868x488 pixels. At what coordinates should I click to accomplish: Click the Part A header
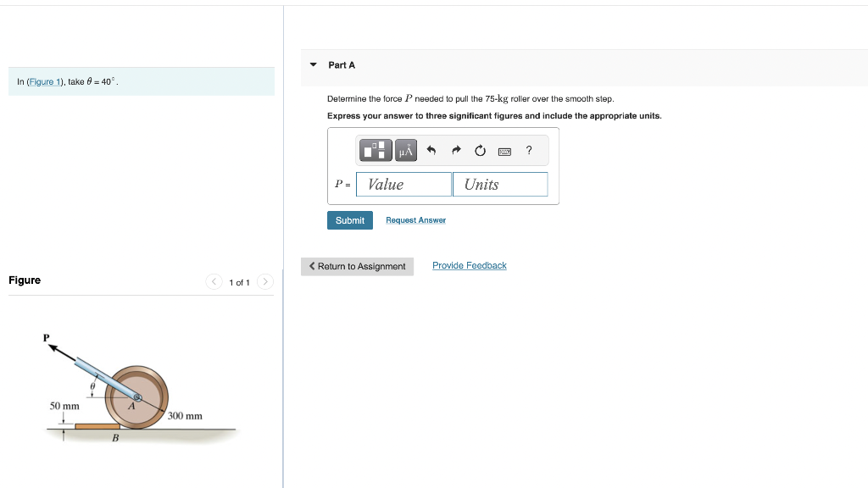342,64
